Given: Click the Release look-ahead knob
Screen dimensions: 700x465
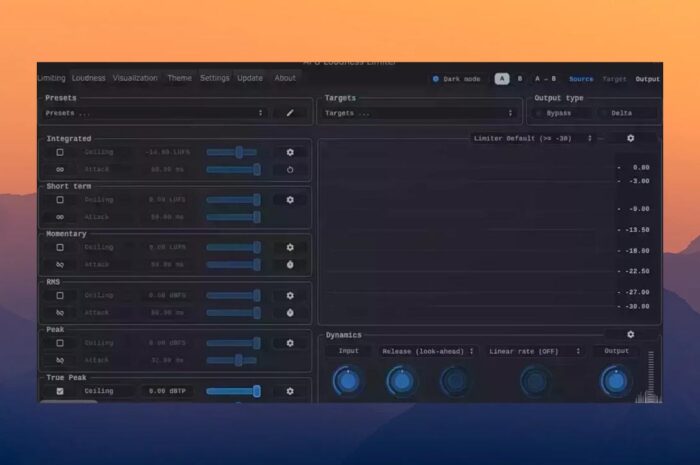Looking at the screenshot, I should point(401,381).
